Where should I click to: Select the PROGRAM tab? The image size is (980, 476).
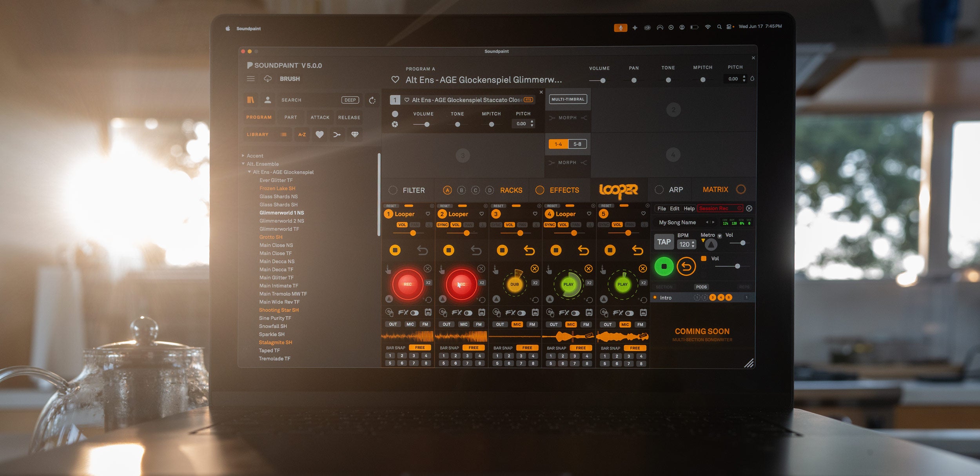[259, 117]
